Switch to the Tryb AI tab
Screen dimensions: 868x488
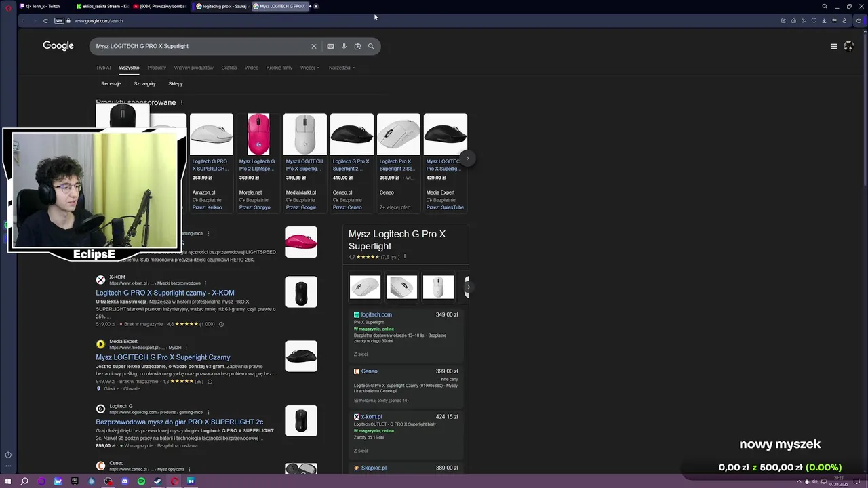pyautogui.click(x=103, y=68)
